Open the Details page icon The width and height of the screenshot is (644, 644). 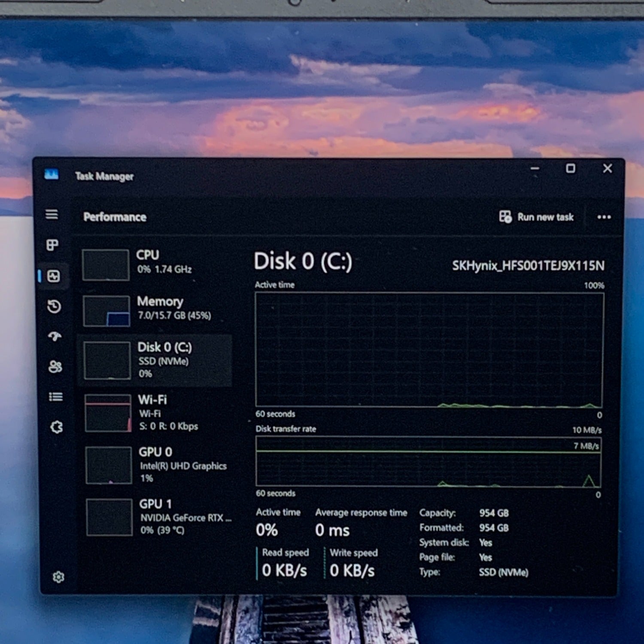[56, 397]
